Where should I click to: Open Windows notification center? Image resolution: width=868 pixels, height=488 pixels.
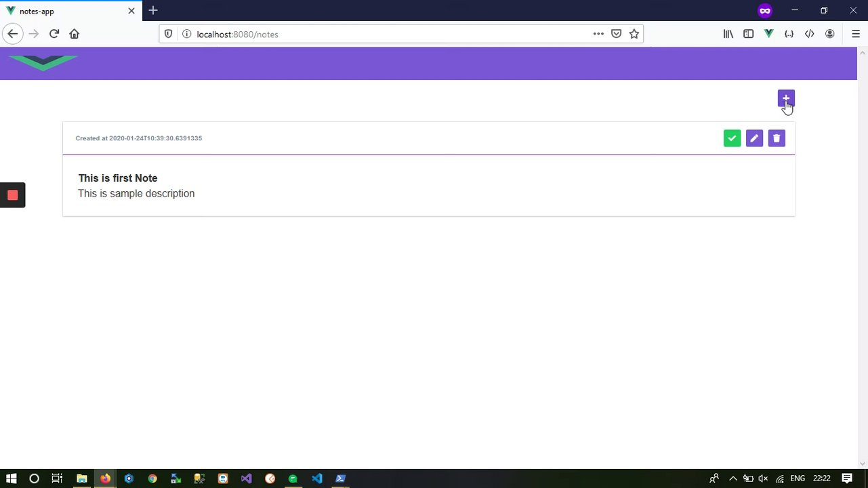point(847,479)
